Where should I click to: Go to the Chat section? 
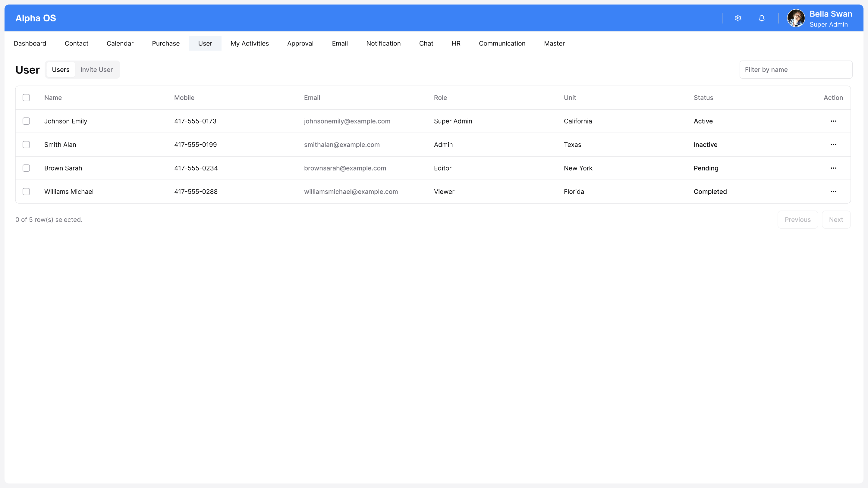pyautogui.click(x=426, y=43)
